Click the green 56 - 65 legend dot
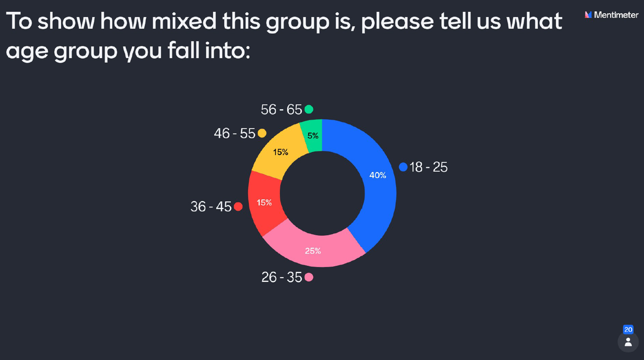This screenshot has height=360, width=644. click(x=309, y=109)
